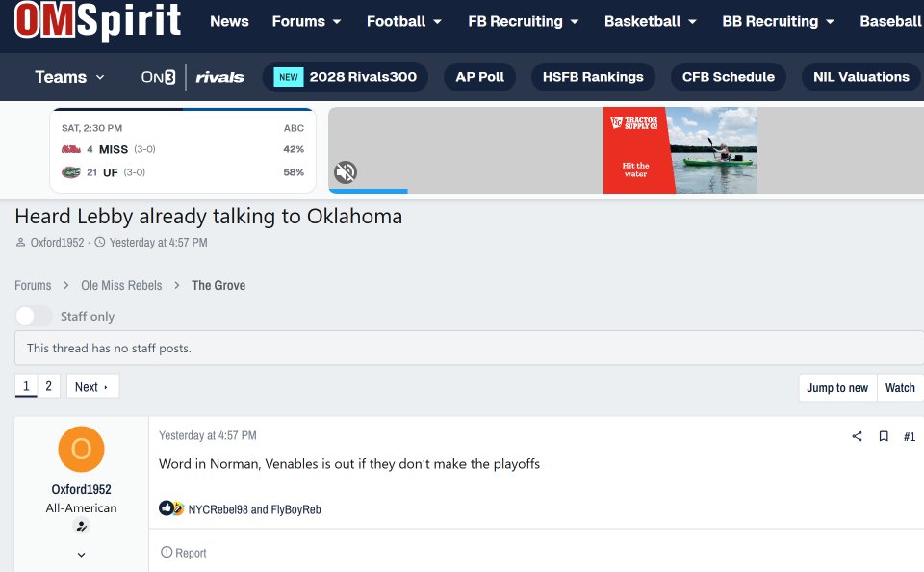This screenshot has height=572, width=924.
Task: Open HSFB Rankings
Action: tap(593, 77)
